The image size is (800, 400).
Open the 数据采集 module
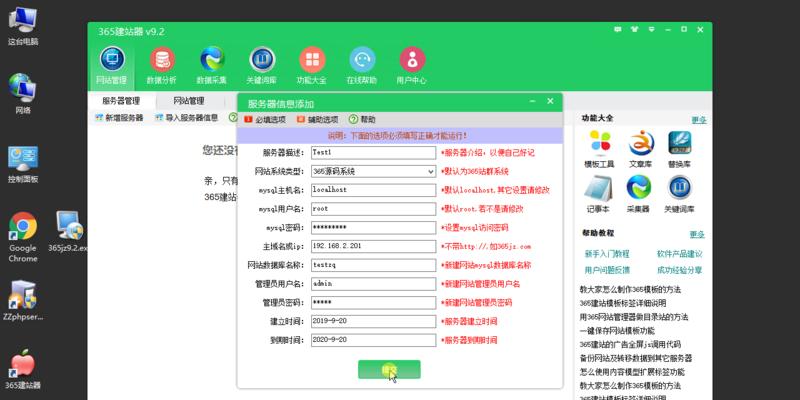click(212, 66)
